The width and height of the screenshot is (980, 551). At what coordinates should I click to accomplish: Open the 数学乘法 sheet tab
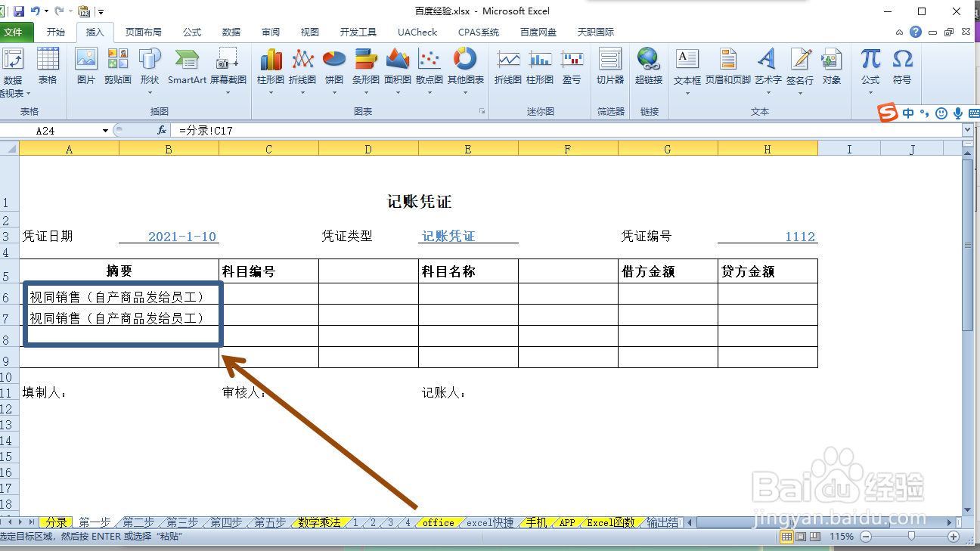(x=319, y=522)
